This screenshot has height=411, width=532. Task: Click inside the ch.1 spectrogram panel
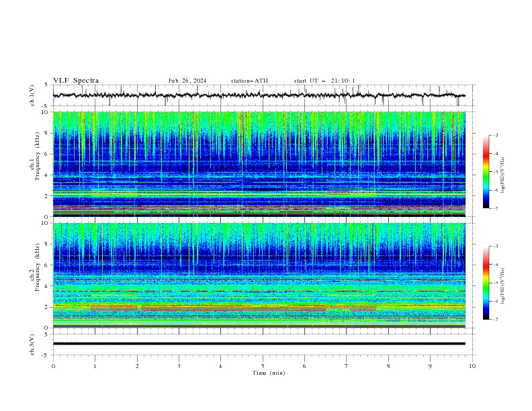[259, 164]
